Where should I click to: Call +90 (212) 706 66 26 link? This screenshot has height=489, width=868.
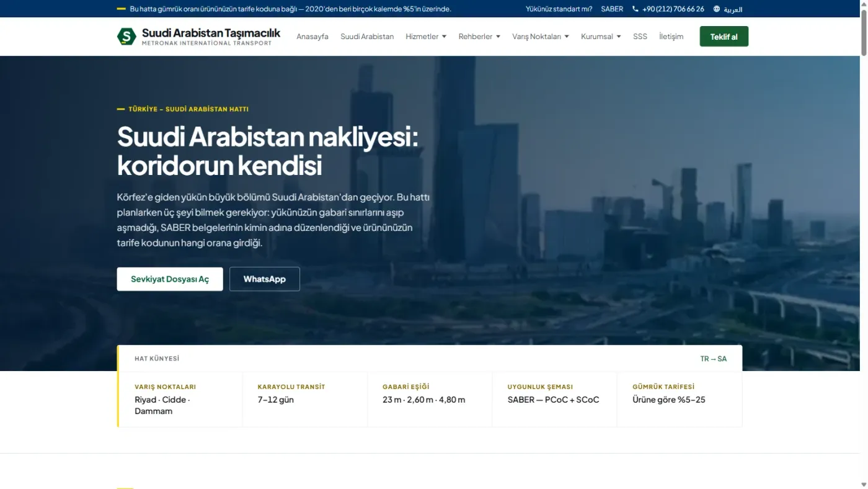point(673,9)
